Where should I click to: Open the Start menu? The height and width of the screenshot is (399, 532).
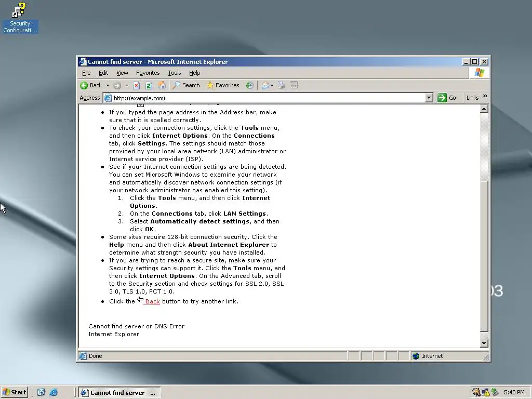[14, 393]
